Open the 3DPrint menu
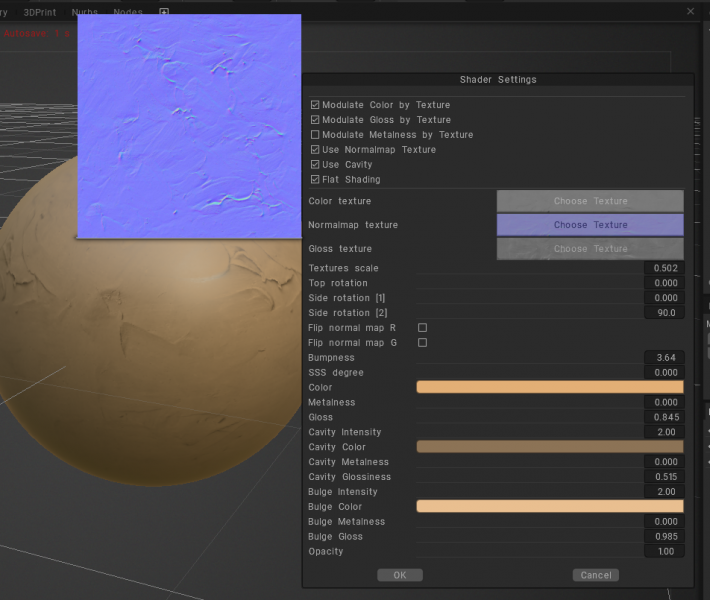The width and height of the screenshot is (710, 600). pos(40,12)
